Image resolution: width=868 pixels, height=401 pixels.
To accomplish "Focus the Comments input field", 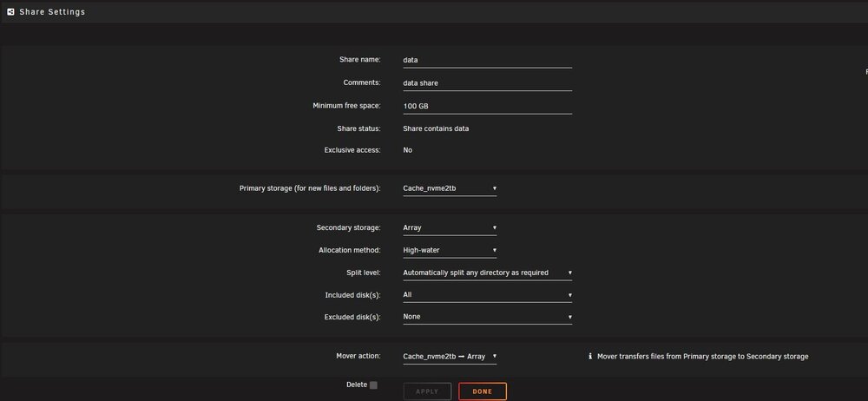I will point(487,83).
